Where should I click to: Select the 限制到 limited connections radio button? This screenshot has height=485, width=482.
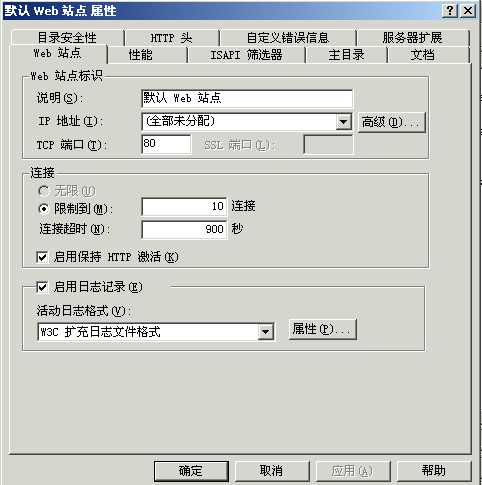coord(43,209)
